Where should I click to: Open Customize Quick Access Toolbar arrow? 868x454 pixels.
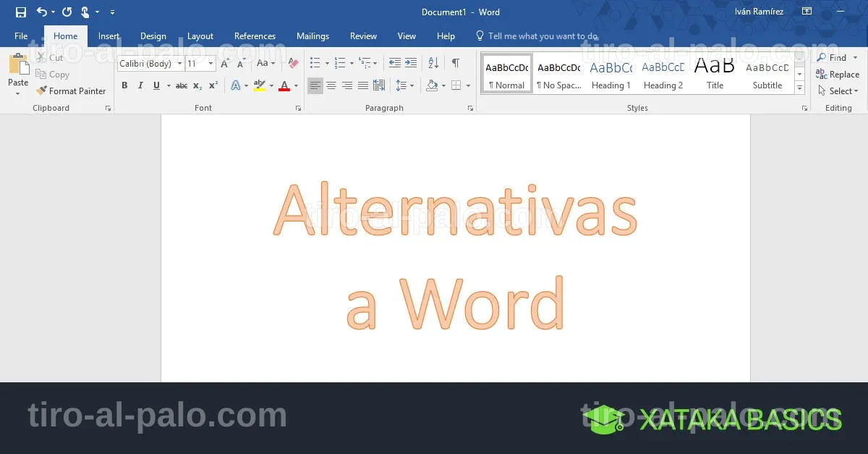(112, 12)
